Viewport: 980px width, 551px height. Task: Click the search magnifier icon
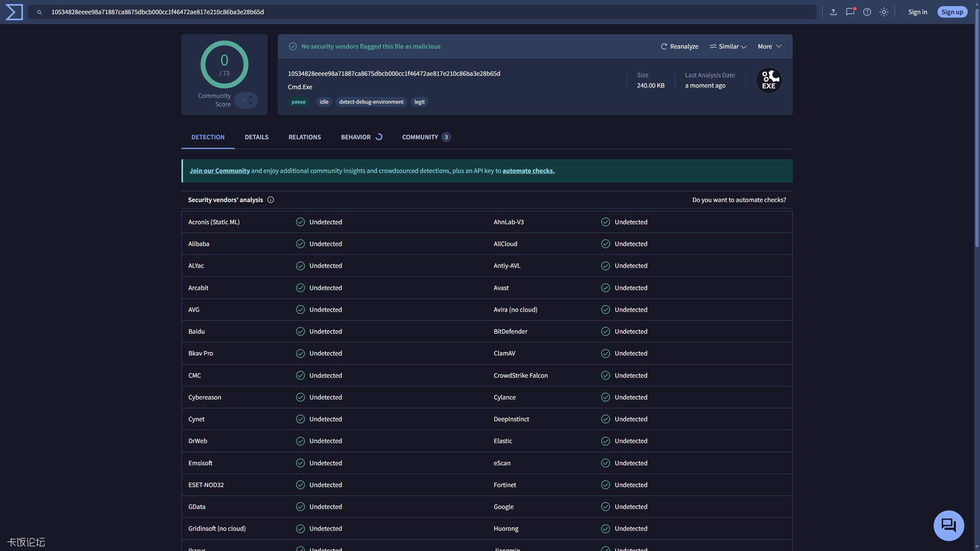39,12
